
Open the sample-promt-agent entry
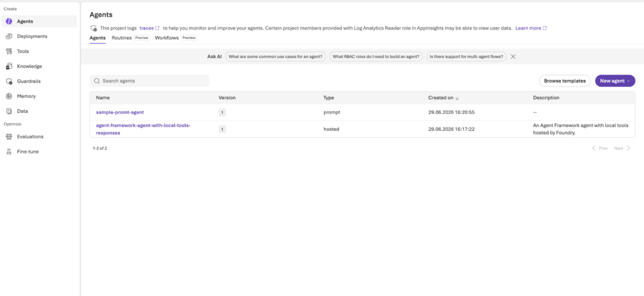coord(120,112)
